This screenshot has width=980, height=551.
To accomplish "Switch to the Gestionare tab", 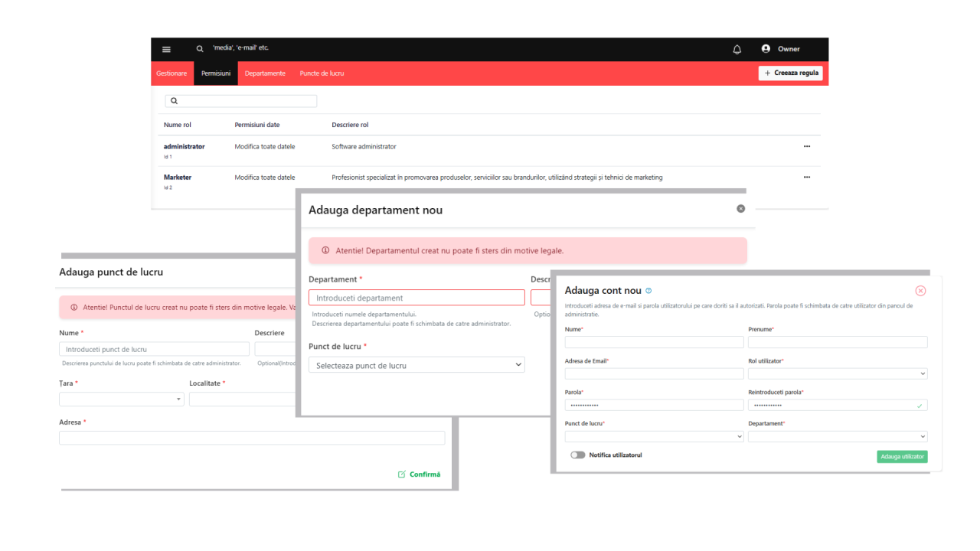I will [171, 73].
